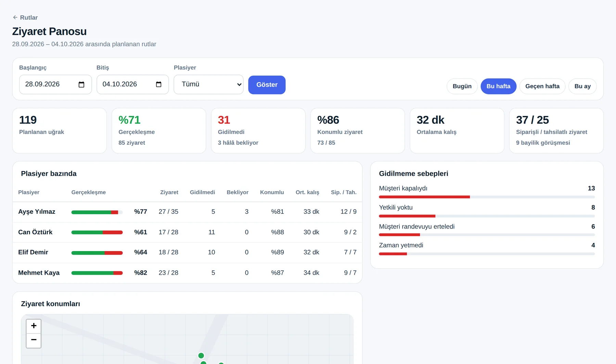616x364 pixels.
Task: Click the topmost green marker on map
Action: point(201,356)
